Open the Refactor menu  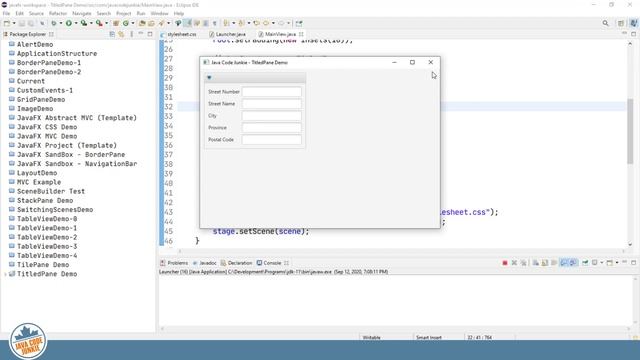58,13
